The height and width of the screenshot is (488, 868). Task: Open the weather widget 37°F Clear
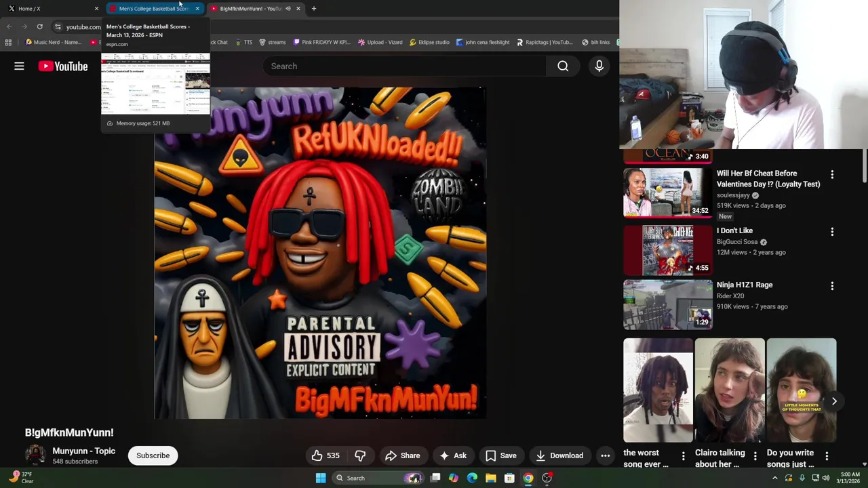pyautogui.click(x=20, y=477)
